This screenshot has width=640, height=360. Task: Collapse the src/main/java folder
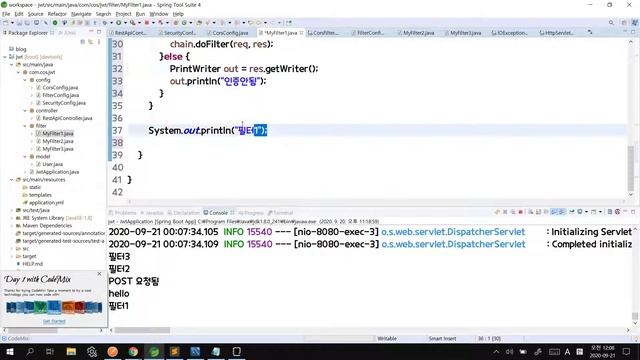[x=12, y=64]
